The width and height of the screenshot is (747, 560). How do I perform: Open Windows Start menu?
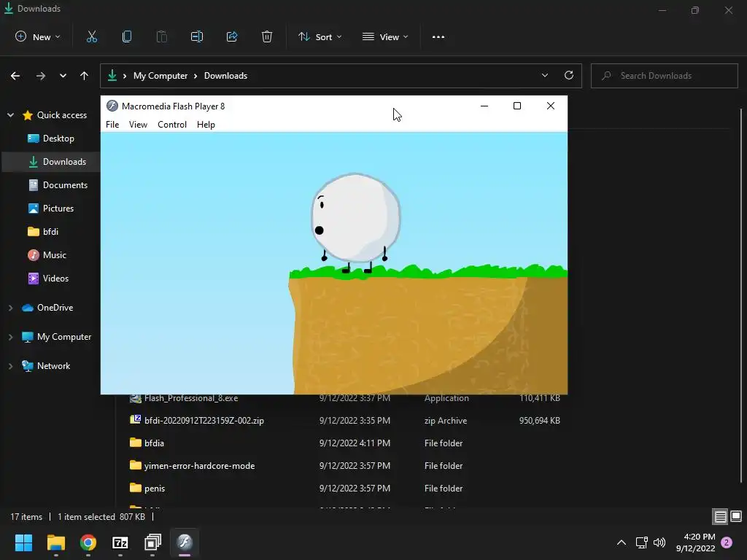click(x=23, y=542)
